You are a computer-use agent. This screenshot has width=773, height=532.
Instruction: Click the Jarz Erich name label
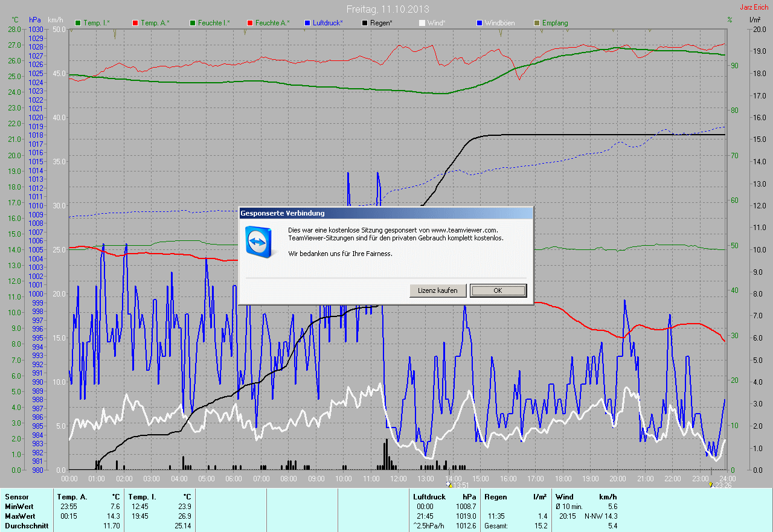coord(755,7)
